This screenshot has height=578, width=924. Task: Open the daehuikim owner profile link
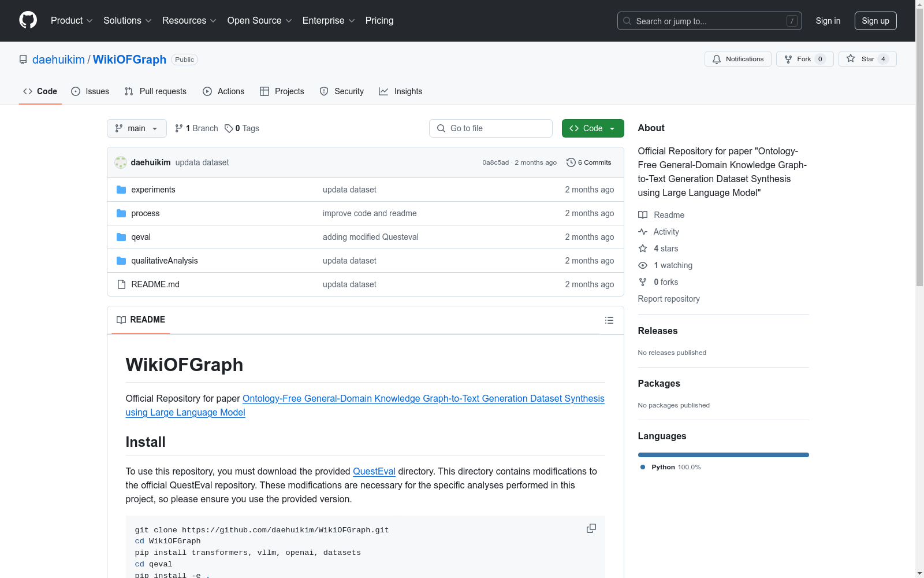pos(58,60)
